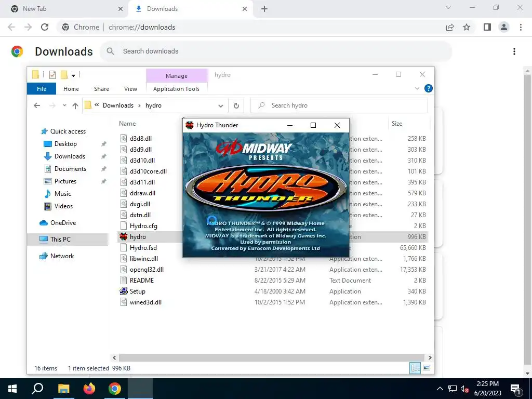532x399 pixels.
Task: Click muted volume tray icon
Action: [x=464, y=389]
